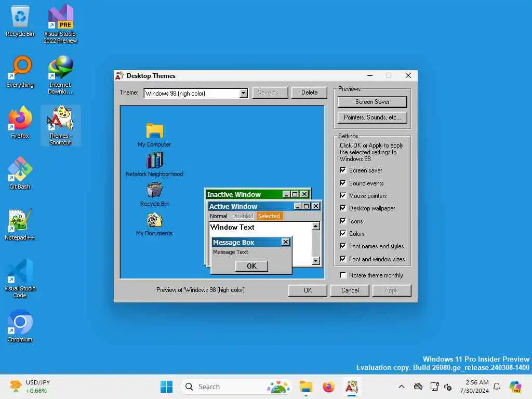Toggle the Screen saver checkbox

pos(343,170)
